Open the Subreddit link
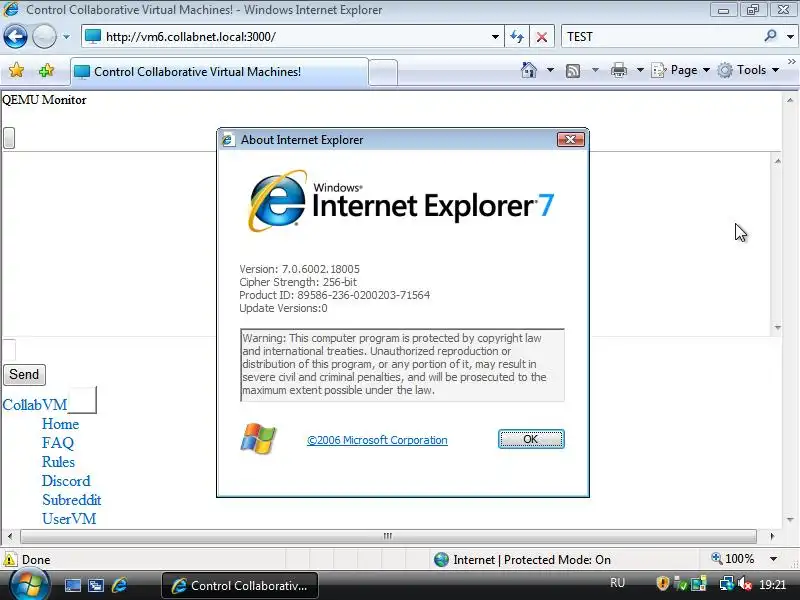Image resolution: width=800 pixels, height=600 pixels. coord(71,500)
